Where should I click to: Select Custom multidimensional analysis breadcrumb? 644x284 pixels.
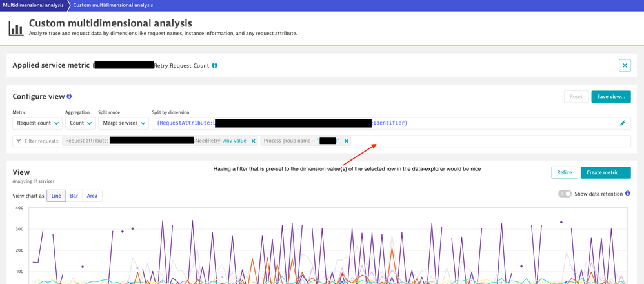pos(113,5)
